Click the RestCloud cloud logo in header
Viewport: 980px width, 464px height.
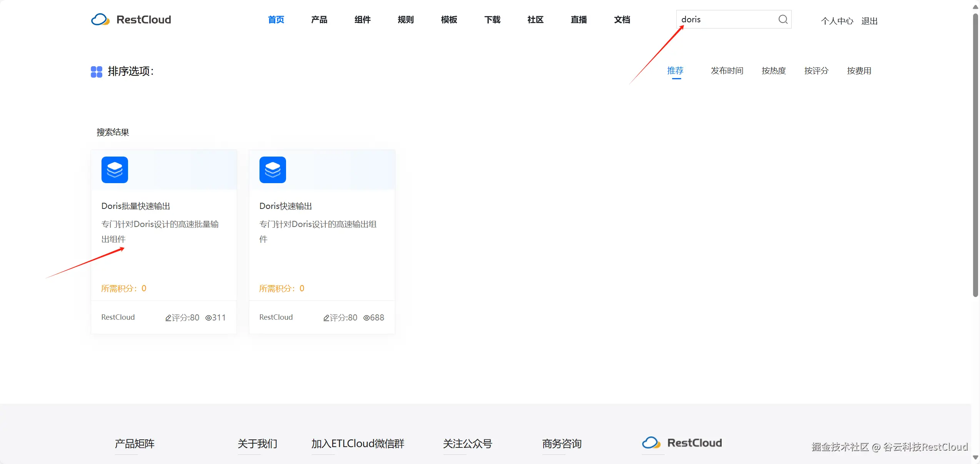click(x=100, y=20)
